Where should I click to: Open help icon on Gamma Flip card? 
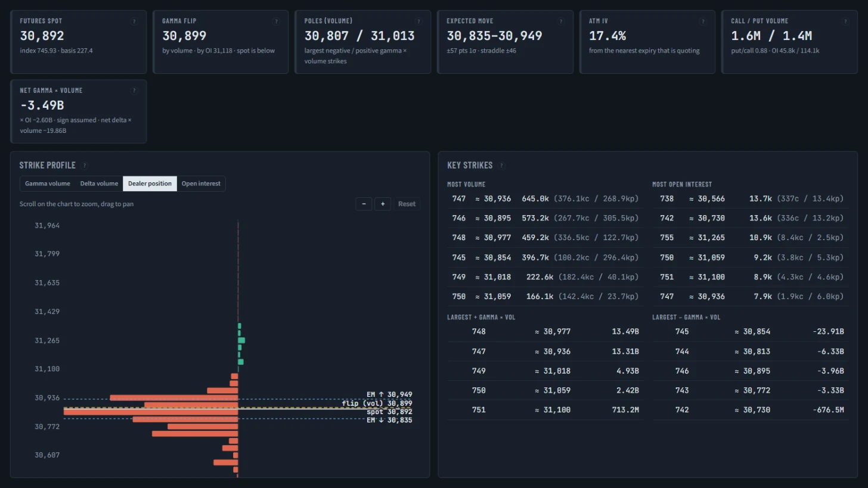pyautogui.click(x=276, y=21)
